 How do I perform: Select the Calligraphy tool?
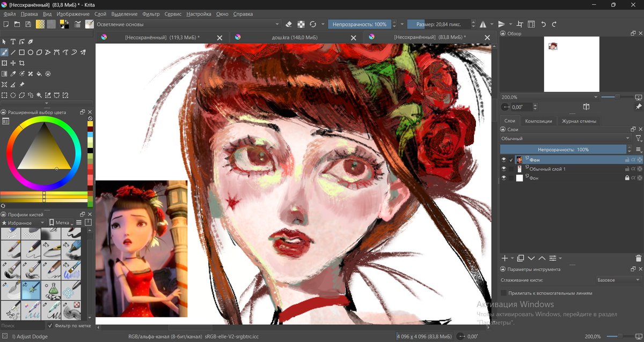31,42
